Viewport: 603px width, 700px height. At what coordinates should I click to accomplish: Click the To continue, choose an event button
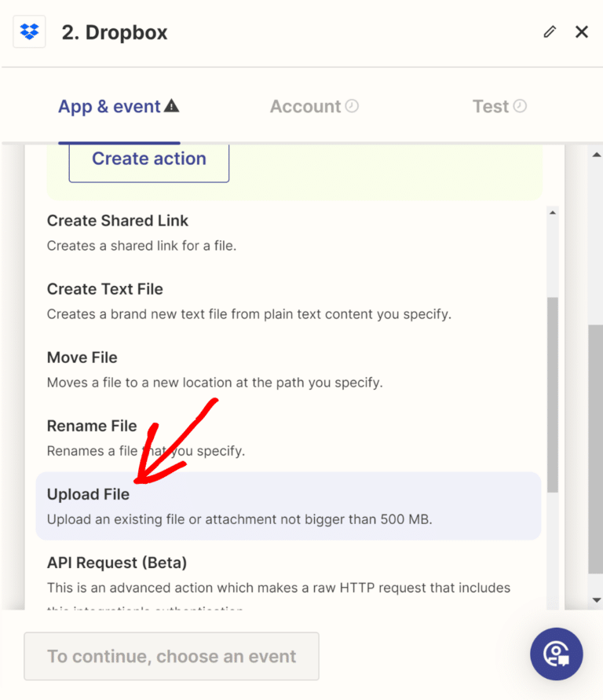[171, 656]
